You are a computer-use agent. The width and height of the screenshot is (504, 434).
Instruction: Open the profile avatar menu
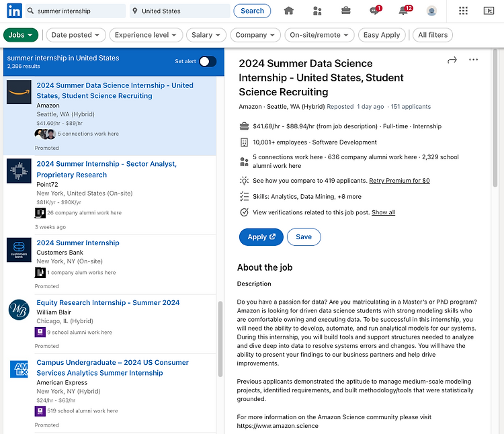[x=431, y=11]
